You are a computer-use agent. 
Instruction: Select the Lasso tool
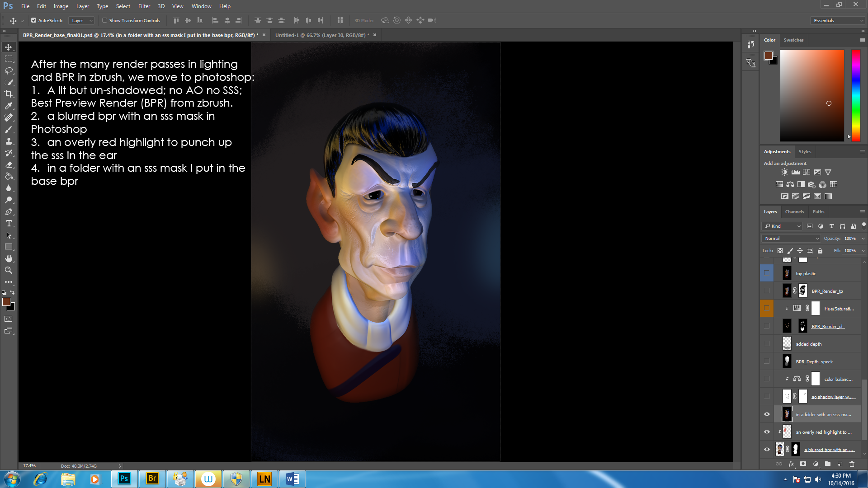(x=9, y=70)
